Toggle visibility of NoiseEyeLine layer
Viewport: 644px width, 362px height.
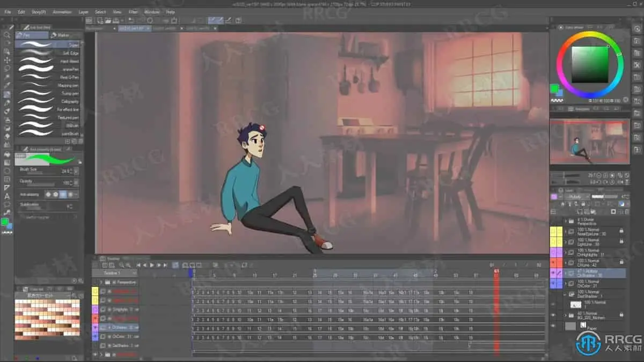pos(553,231)
